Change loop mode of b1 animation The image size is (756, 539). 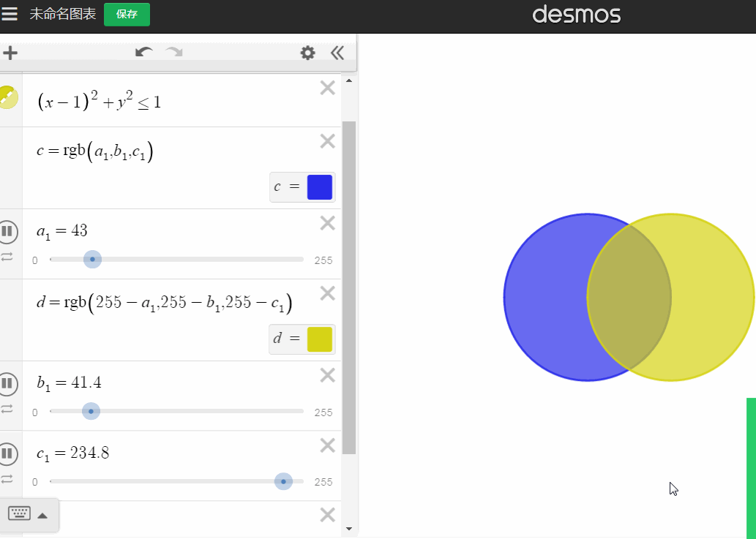(x=7, y=409)
